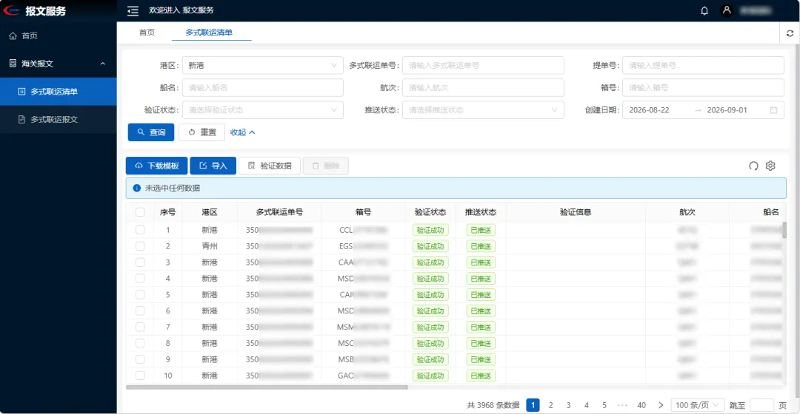Open the 推送状态 dropdown
This screenshot has height=414, width=800.
pyautogui.click(x=483, y=110)
